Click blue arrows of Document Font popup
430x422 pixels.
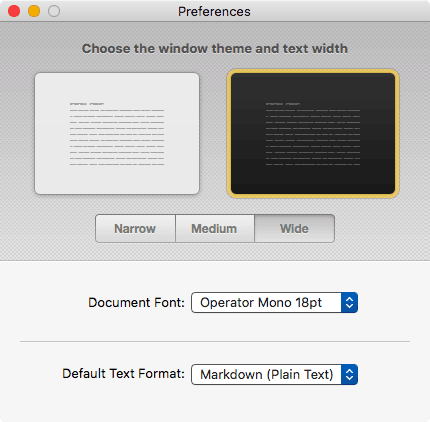tap(349, 303)
